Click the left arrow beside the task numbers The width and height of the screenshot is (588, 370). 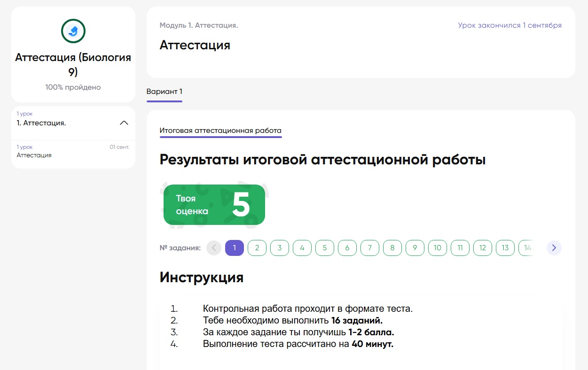214,247
